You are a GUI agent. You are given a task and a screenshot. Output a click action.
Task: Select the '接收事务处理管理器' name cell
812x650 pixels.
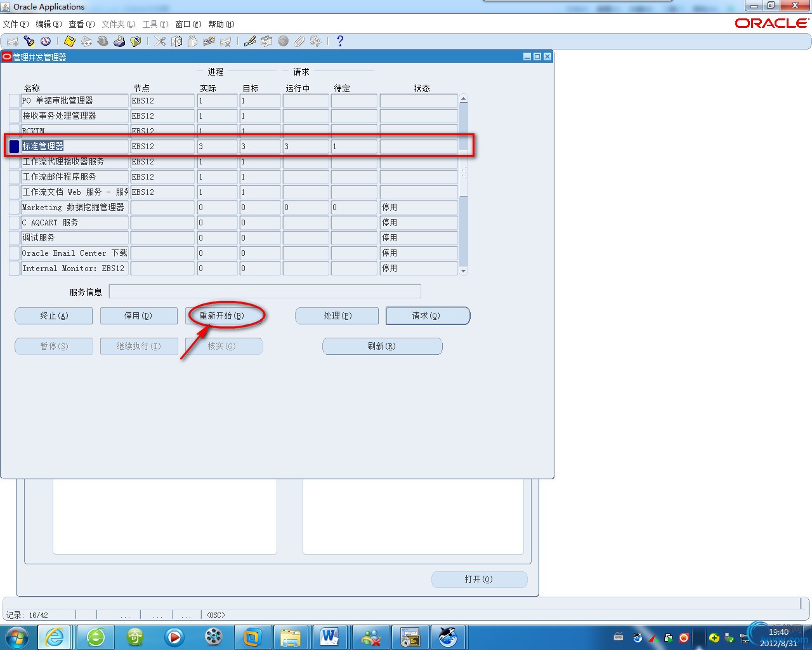coord(75,116)
